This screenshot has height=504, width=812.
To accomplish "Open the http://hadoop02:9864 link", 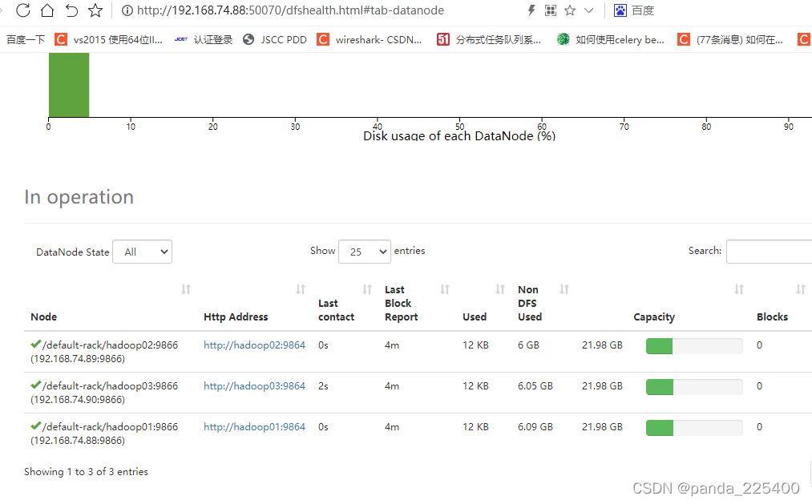I will pyautogui.click(x=254, y=345).
